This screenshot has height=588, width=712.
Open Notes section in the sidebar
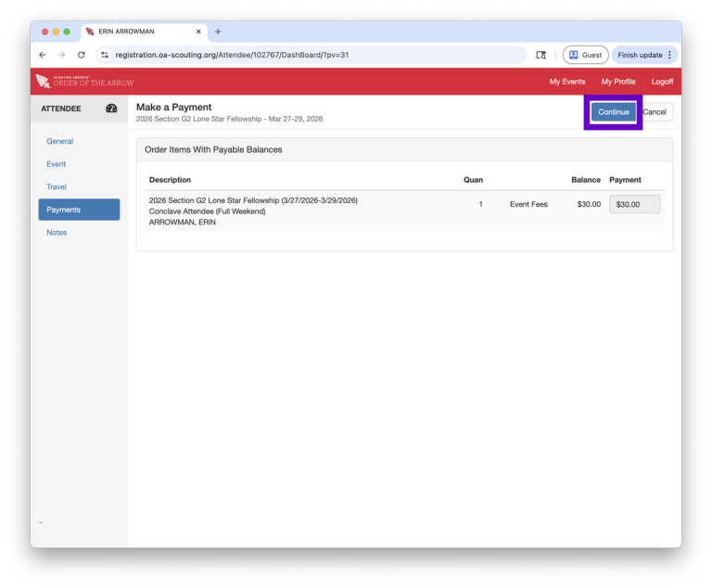57,233
